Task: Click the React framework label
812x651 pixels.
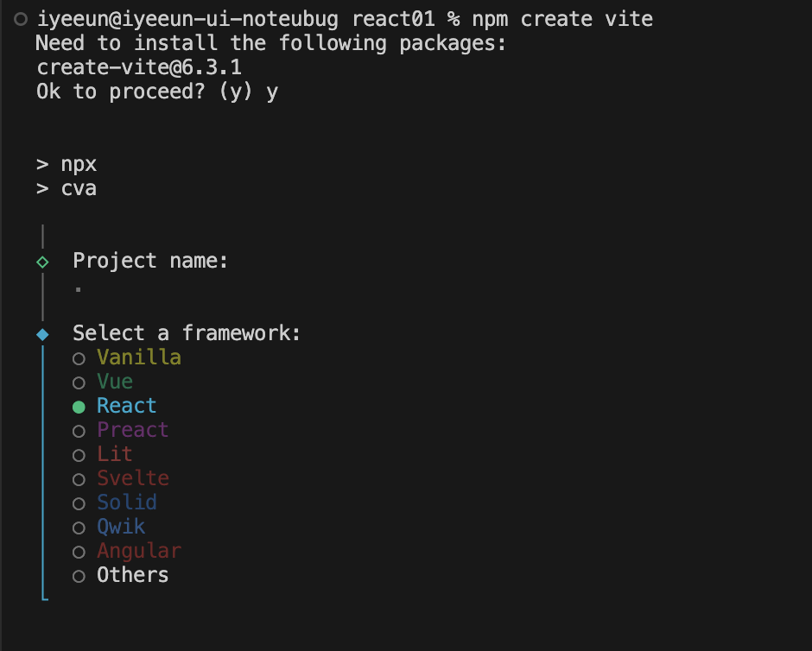Action: [x=127, y=406]
